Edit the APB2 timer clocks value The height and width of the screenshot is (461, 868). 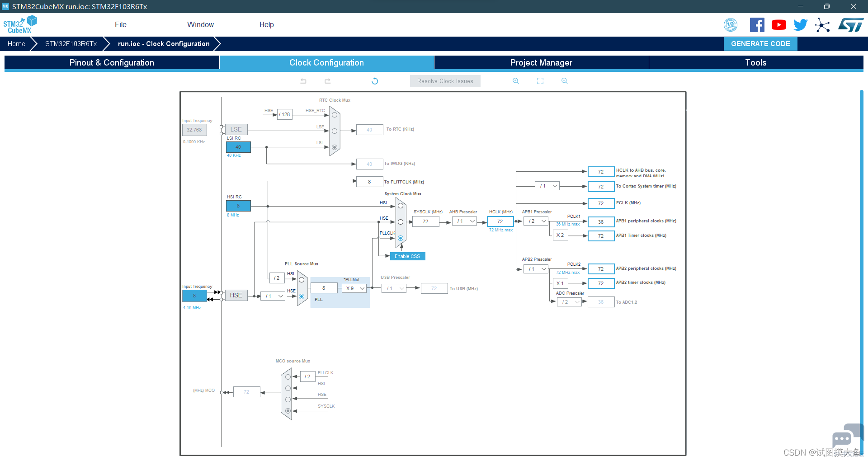[x=601, y=283]
